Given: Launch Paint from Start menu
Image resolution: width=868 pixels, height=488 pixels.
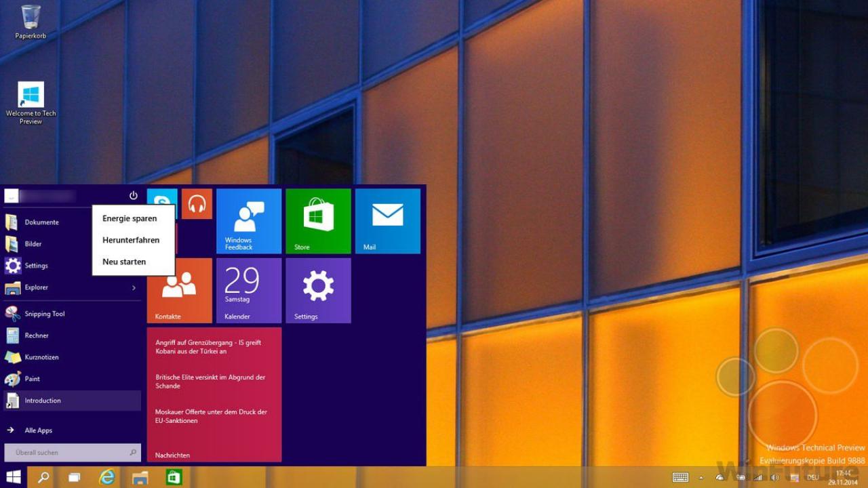Looking at the screenshot, I should tap(72, 379).
